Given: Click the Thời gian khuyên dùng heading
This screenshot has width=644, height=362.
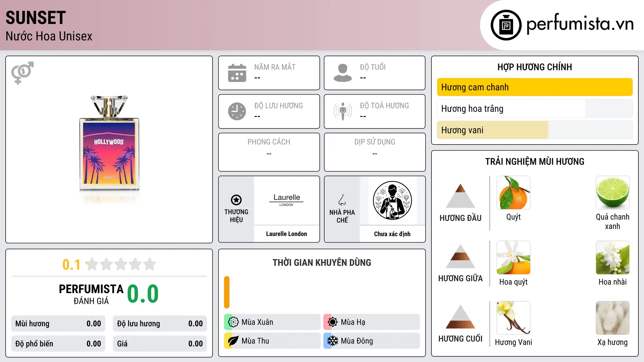Looking at the screenshot, I should pos(322,262).
